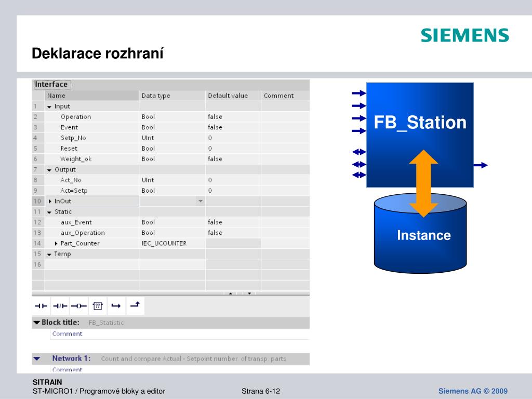
Task: Collapse the Static section
Action: tap(49, 212)
